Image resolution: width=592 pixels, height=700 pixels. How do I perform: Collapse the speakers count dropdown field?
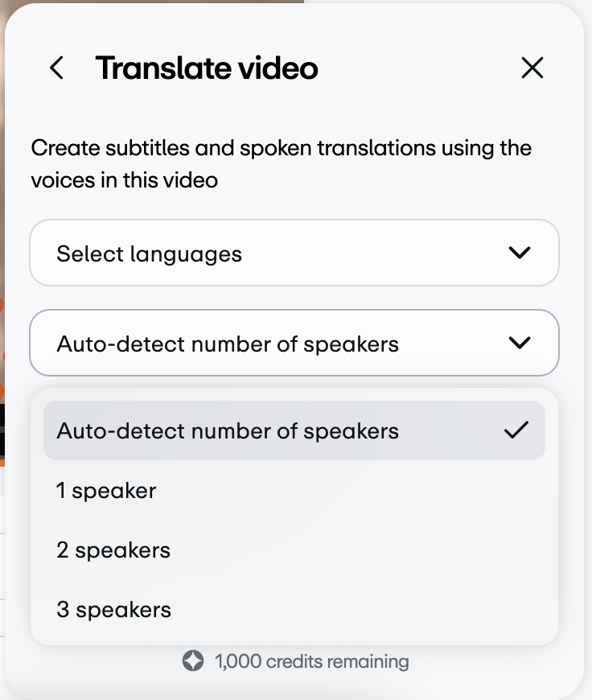click(294, 343)
